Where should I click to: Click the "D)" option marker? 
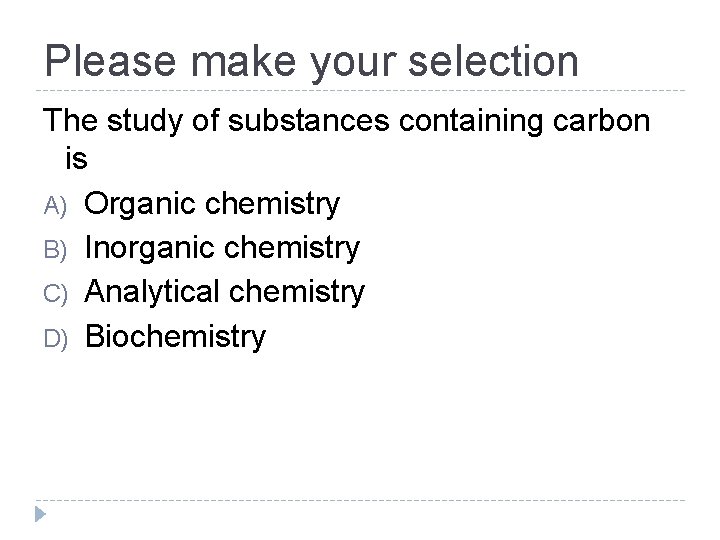[54, 338]
